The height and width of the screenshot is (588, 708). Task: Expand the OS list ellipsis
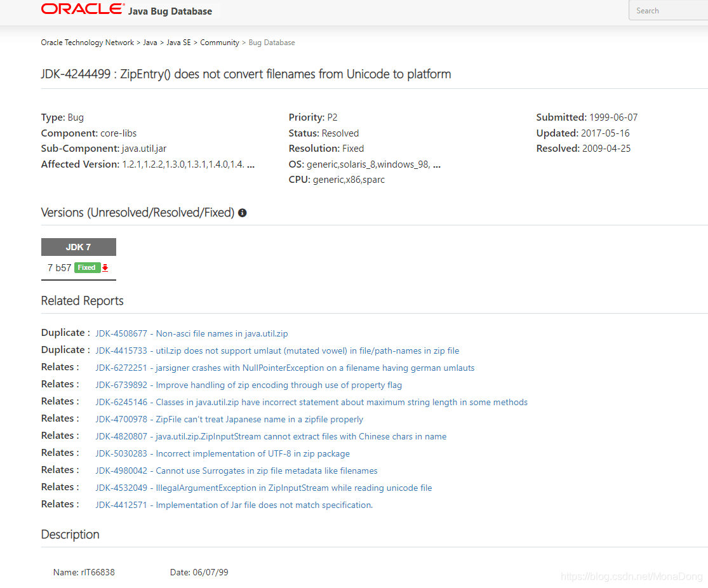click(x=437, y=165)
